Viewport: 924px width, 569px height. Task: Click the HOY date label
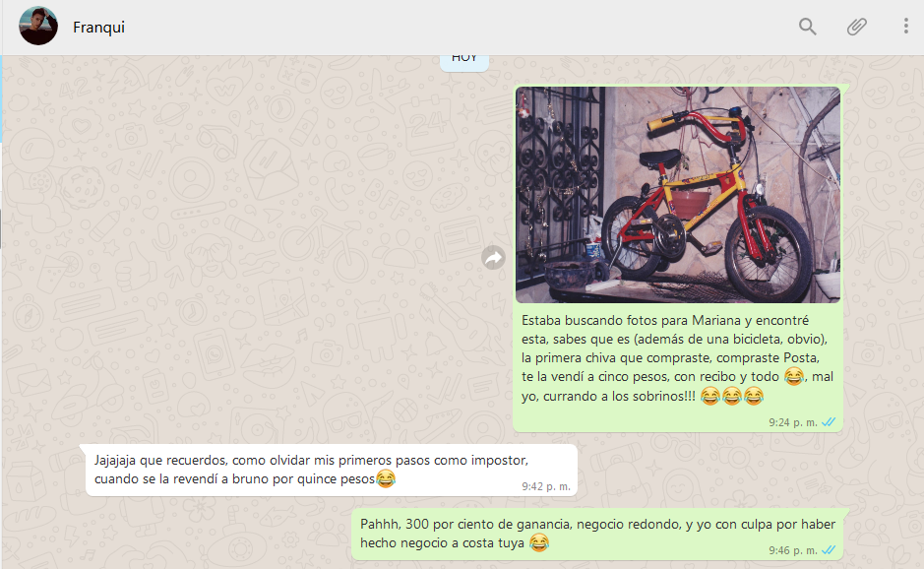coord(464,58)
